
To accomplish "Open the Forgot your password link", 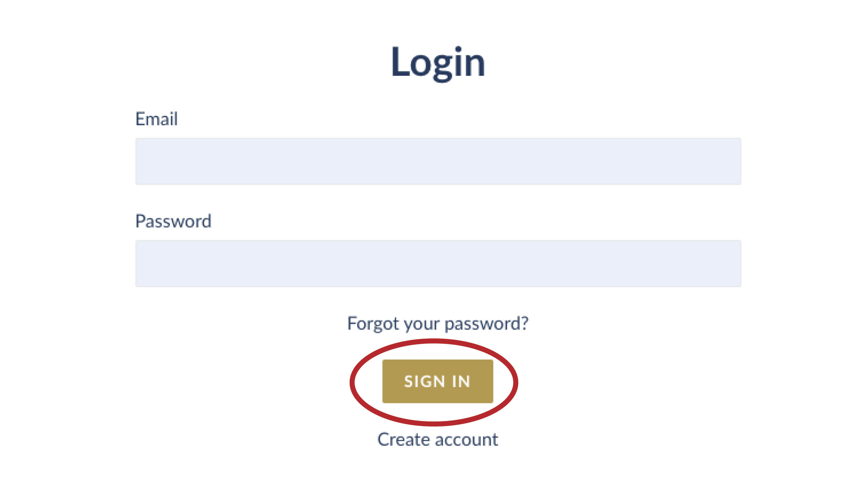I will (438, 323).
